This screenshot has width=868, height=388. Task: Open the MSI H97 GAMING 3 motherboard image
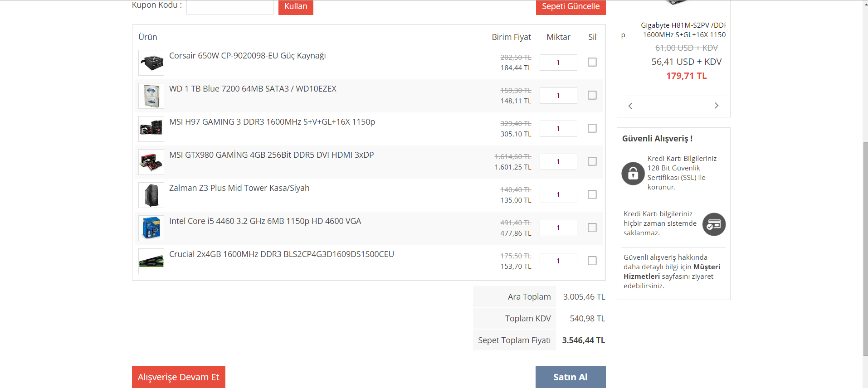[x=151, y=129]
